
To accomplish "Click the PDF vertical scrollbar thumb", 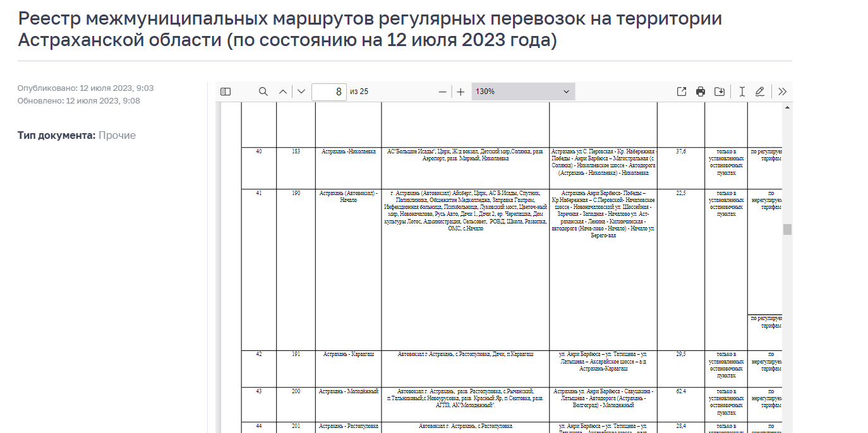I will (x=787, y=229).
